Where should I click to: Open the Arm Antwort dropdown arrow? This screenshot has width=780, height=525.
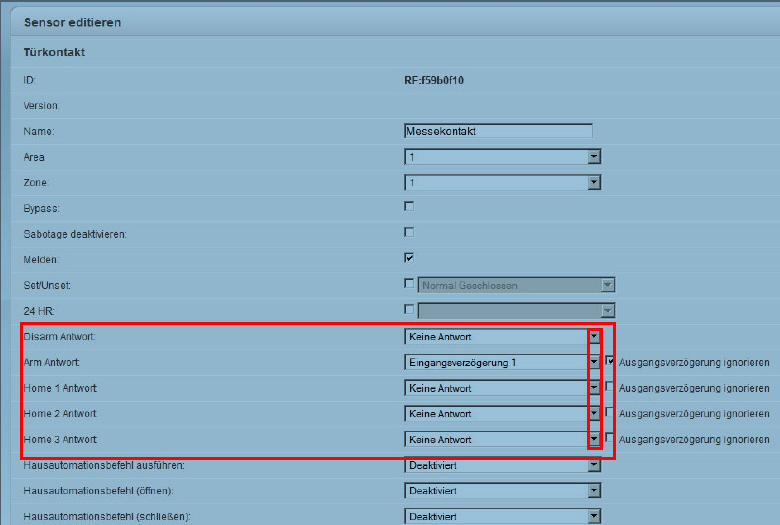594,362
